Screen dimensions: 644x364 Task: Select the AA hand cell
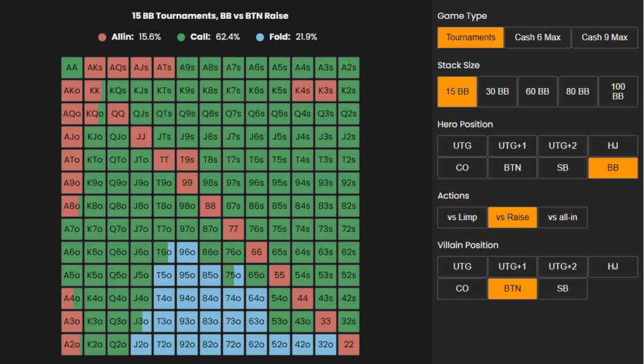pos(72,67)
